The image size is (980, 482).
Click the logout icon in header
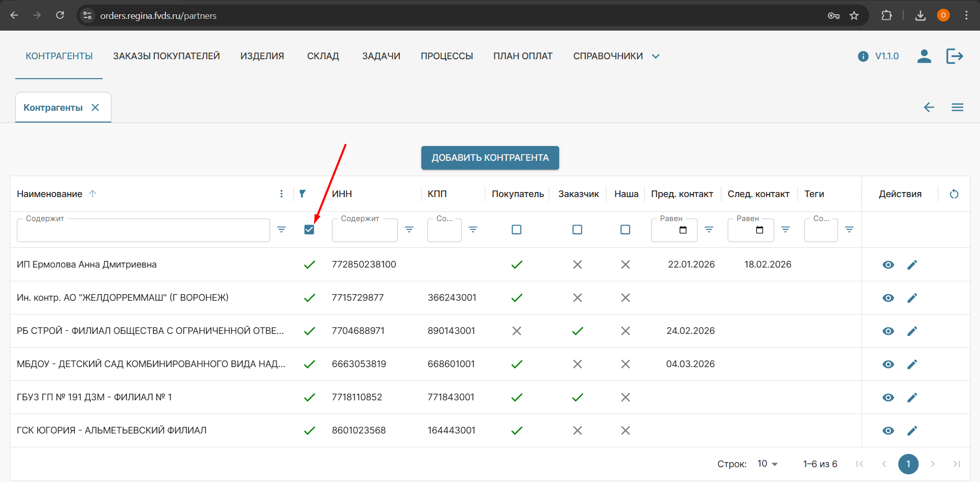[954, 56]
